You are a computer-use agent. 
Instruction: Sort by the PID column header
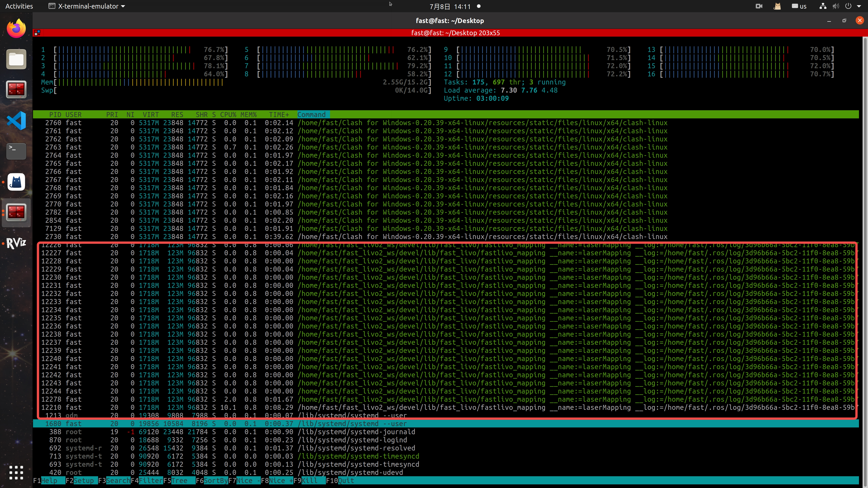click(55, 115)
